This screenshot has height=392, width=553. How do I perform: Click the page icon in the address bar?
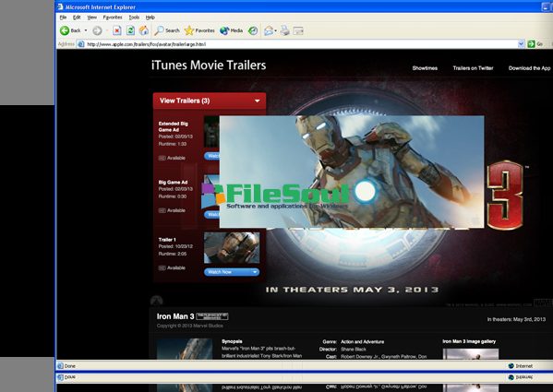81,44
